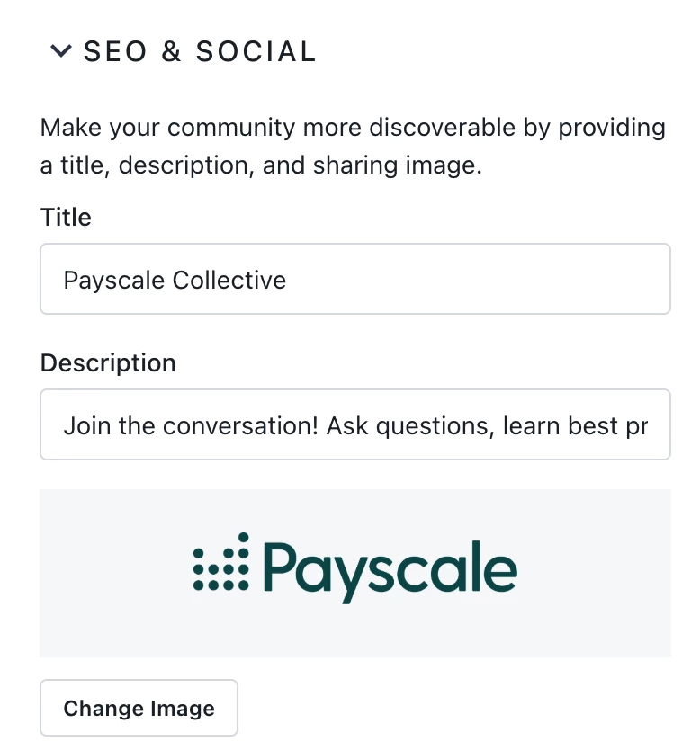
Task: Click the empty right side of Title field
Action: [x=479, y=279]
